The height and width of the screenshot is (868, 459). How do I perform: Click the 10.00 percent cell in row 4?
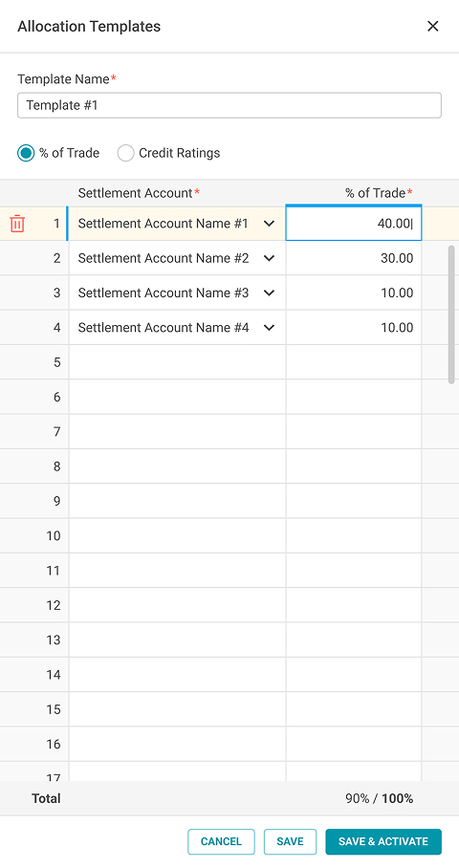[x=354, y=328]
